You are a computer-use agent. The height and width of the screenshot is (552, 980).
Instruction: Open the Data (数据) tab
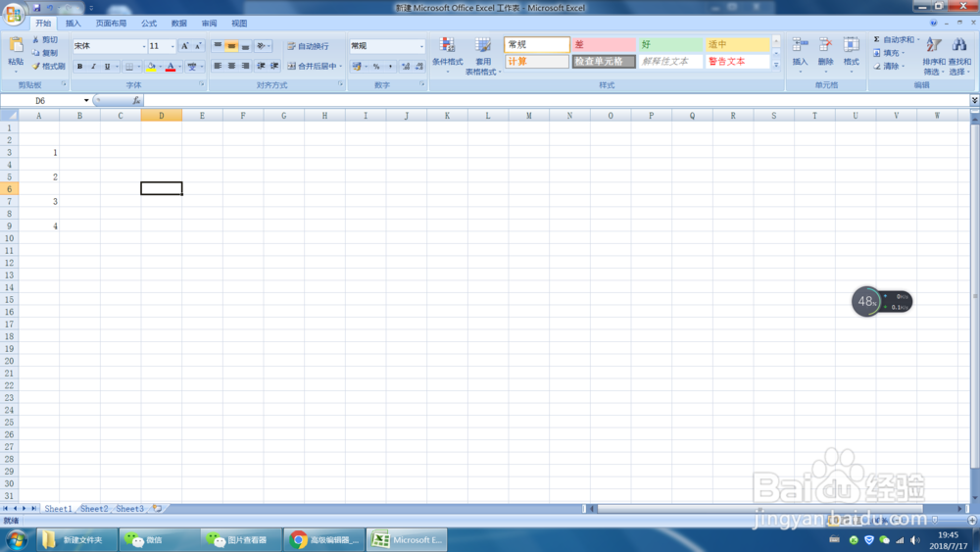(178, 24)
